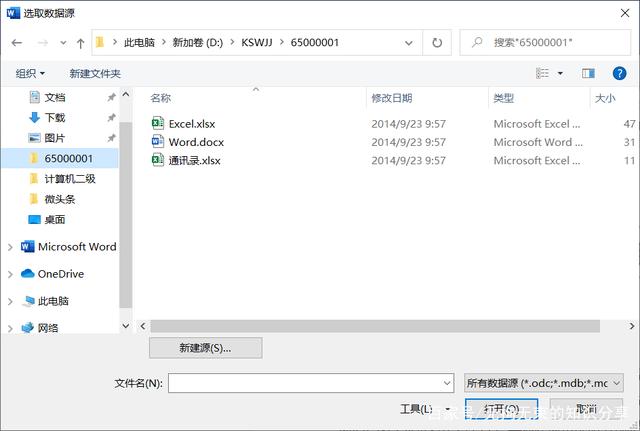The width and height of the screenshot is (640, 431).
Task: Select OneDrive in sidebar
Action: pyautogui.click(x=52, y=274)
